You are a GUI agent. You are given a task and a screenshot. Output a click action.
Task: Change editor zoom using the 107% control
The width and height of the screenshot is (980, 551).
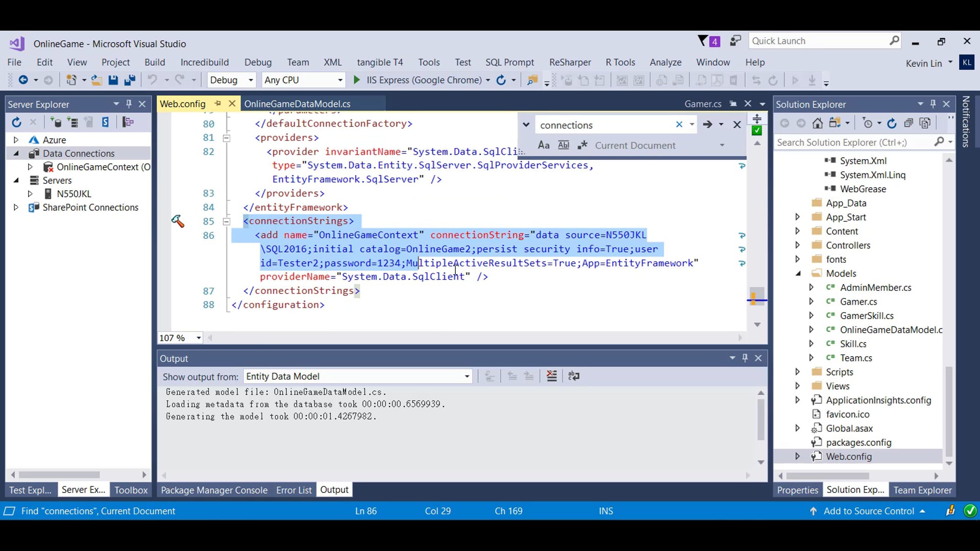(x=179, y=337)
